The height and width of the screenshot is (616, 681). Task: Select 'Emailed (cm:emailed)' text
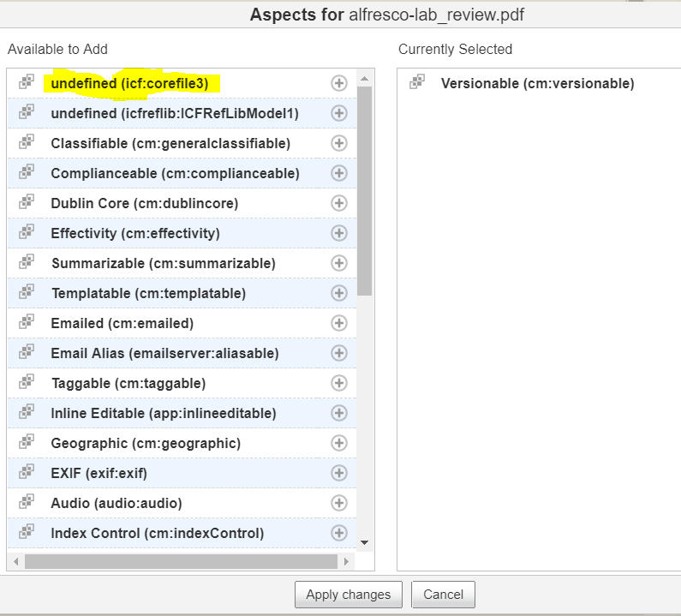tap(122, 323)
